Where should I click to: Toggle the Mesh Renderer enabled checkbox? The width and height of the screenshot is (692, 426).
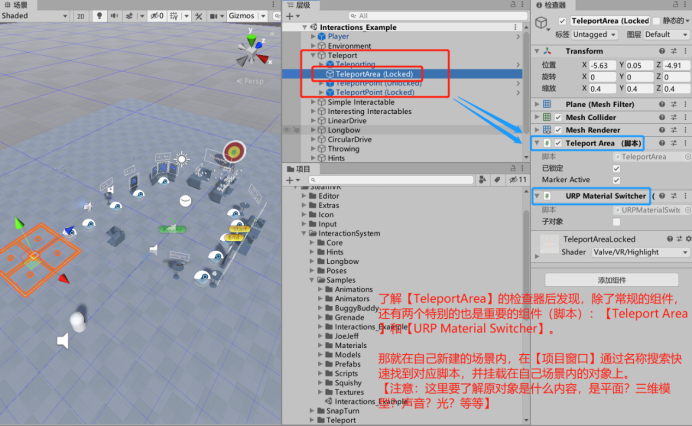[x=558, y=130]
